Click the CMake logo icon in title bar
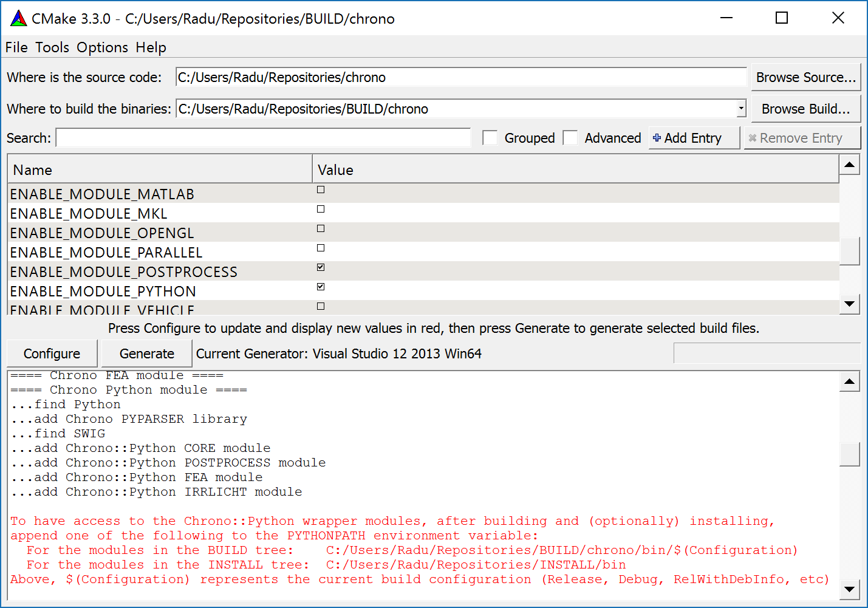868x608 pixels. click(x=19, y=18)
